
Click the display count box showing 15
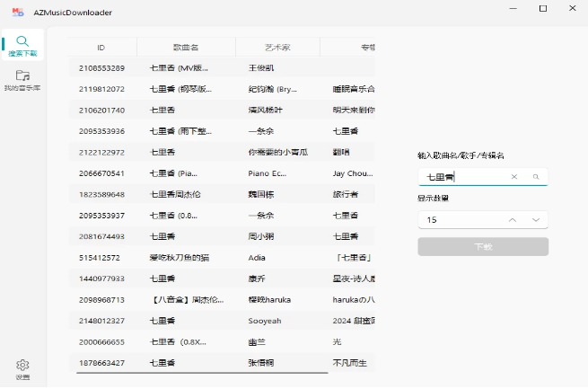coord(483,220)
